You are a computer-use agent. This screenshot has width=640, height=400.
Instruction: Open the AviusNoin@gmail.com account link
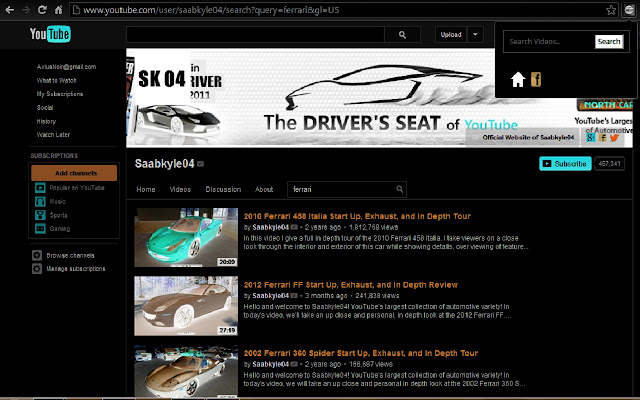click(x=67, y=67)
